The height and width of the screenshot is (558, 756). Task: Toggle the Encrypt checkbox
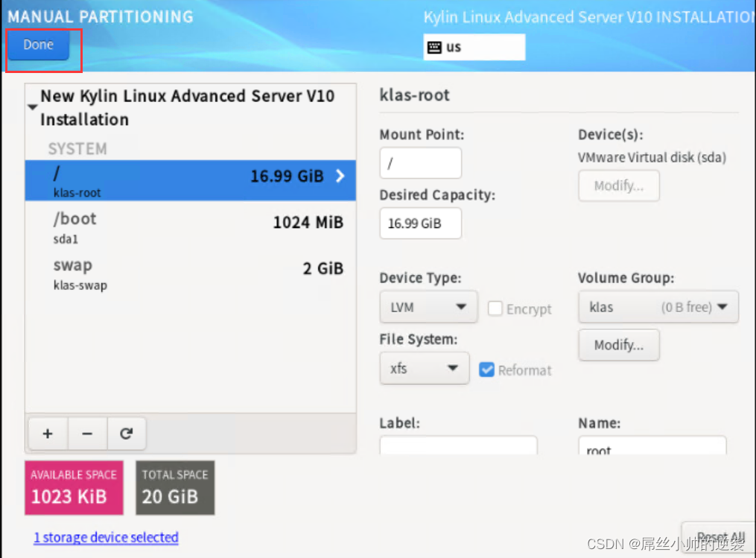click(x=495, y=308)
